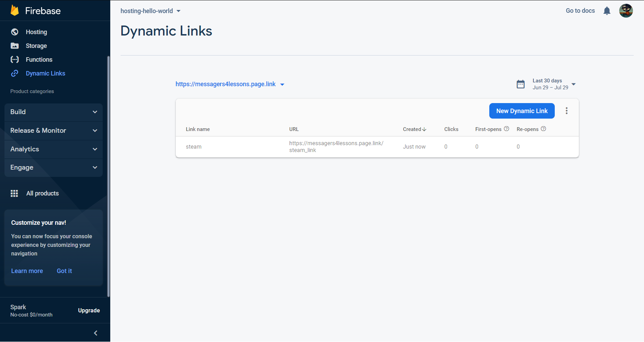Click the steam_link URL in the row
The width and height of the screenshot is (644, 342).
336,147
